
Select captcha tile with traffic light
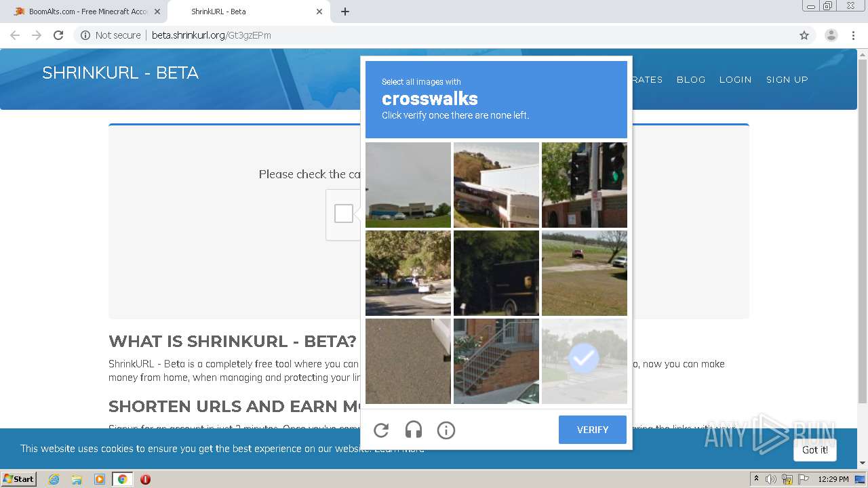point(585,185)
